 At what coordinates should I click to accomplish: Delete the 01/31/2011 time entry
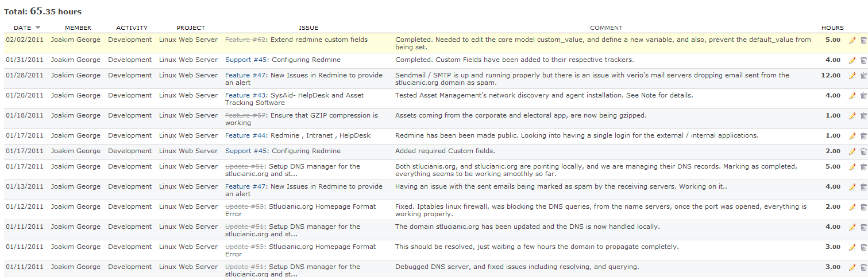(863, 60)
